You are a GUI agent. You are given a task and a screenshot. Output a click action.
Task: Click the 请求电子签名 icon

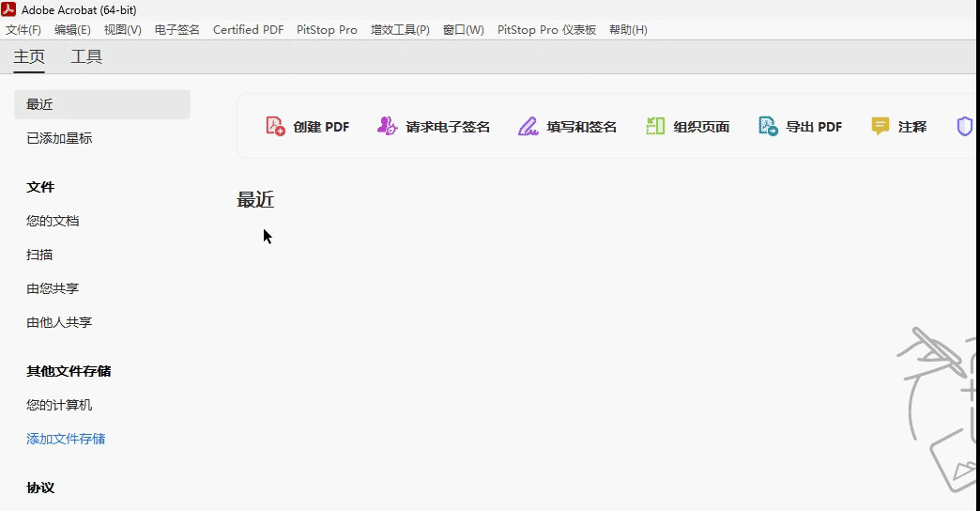coord(387,127)
